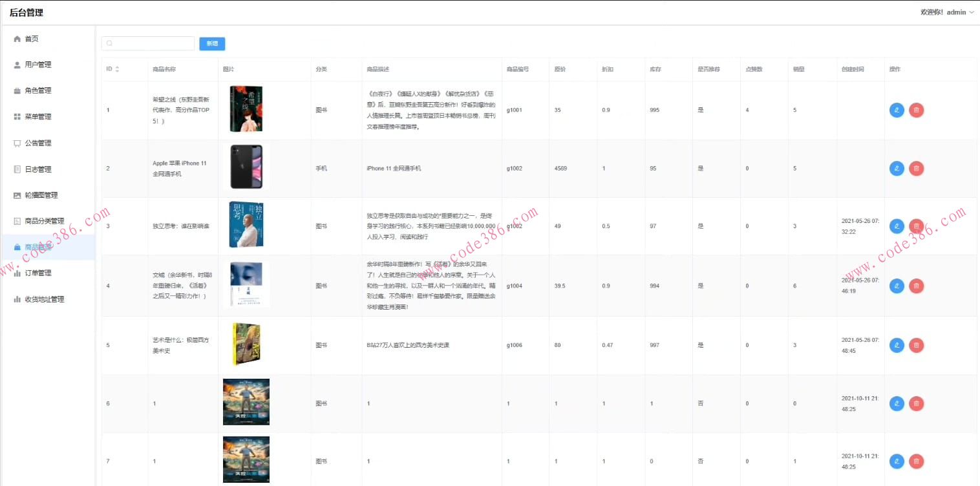980x486 pixels.
Task: Click product code cell "g1001"
Action: pos(515,111)
